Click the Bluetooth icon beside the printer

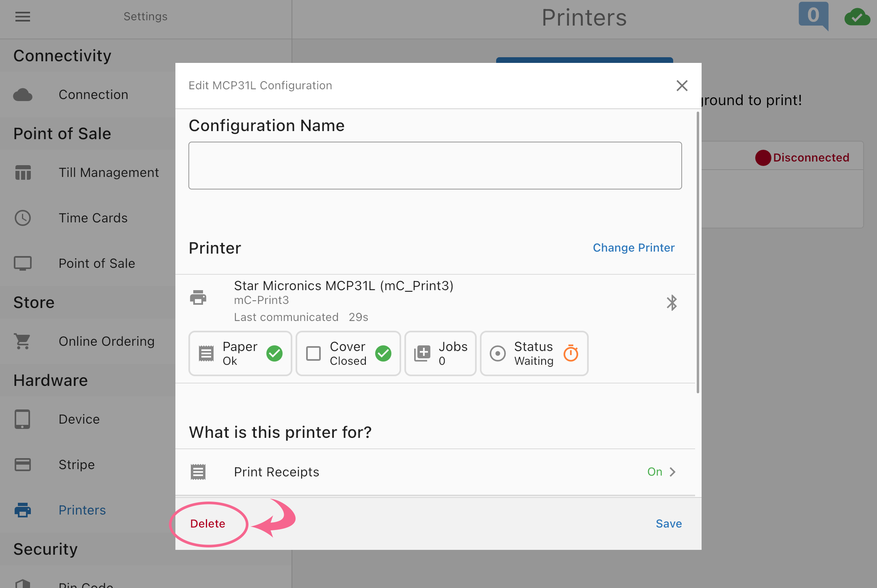672,303
